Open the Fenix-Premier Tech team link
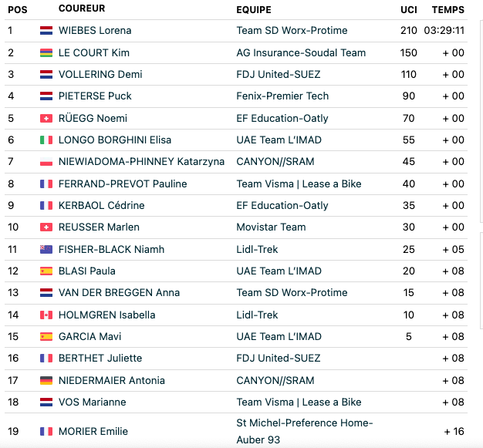This screenshot has width=483, height=448. tap(282, 96)
